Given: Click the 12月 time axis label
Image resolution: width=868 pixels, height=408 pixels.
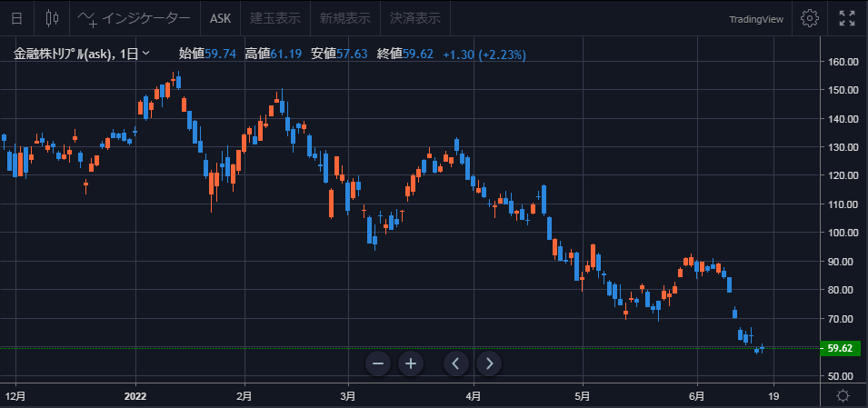Looking at the screenshot, I should 16,396.
